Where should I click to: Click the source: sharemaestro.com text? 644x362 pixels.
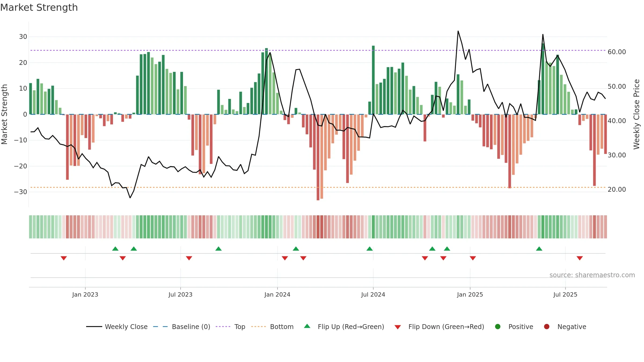592,275
